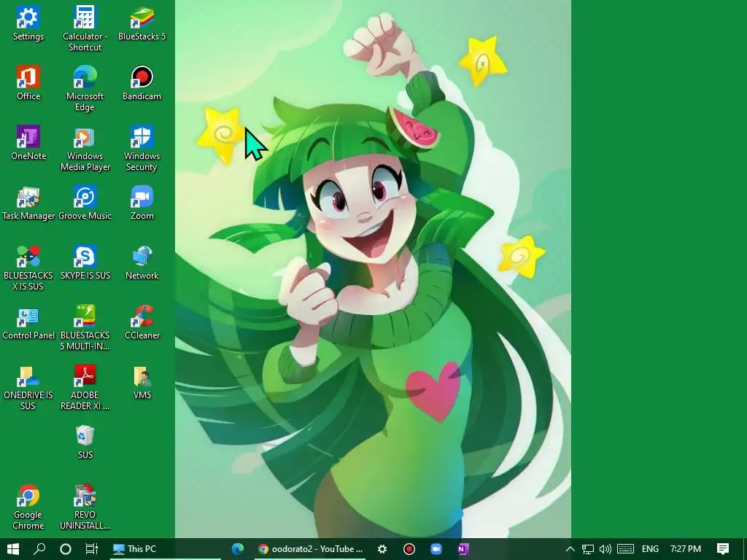The width and height of the screenshot is (747, 560).
Task: Switch to the oodorato2 YouTube Chrome window
Action: pyautogui.click(x=311, y=549)
